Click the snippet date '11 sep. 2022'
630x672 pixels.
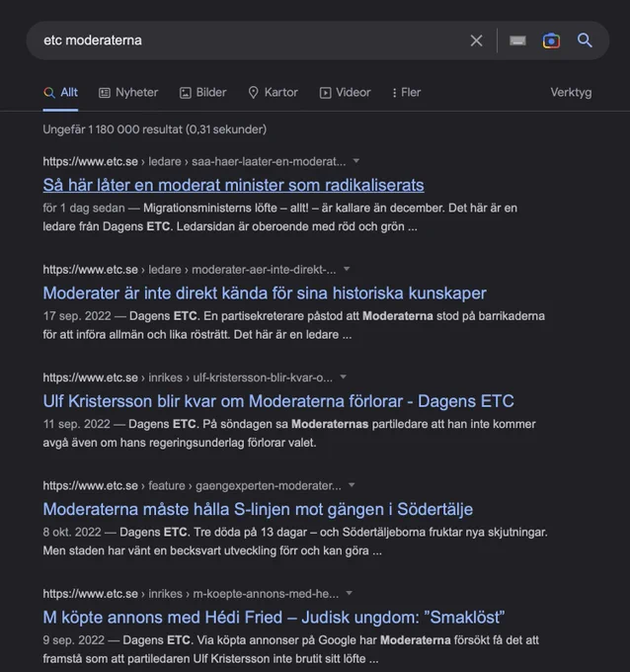coord(77,424)
